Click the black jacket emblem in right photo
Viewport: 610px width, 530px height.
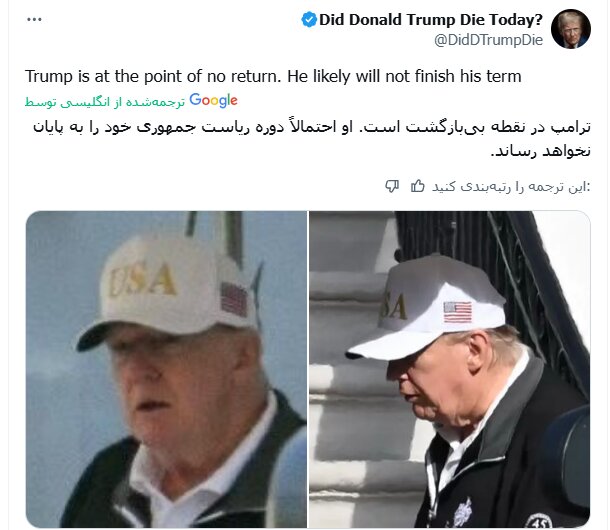(x=463, y=513)
